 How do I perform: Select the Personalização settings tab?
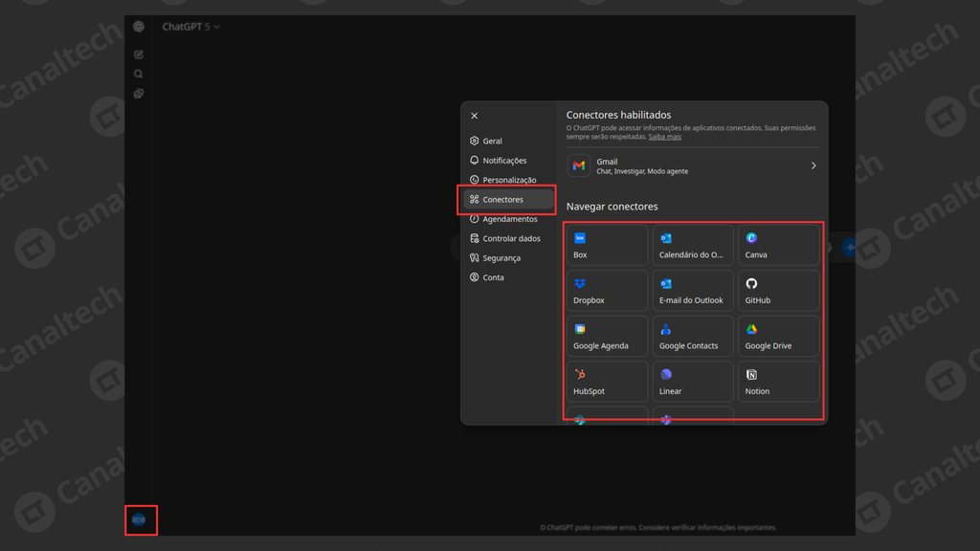(508, 180)
